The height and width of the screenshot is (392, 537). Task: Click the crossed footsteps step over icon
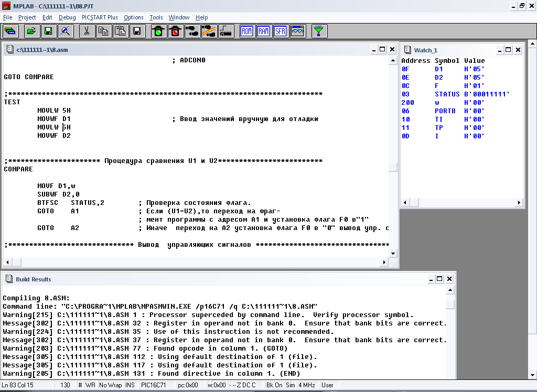(209, 31)
